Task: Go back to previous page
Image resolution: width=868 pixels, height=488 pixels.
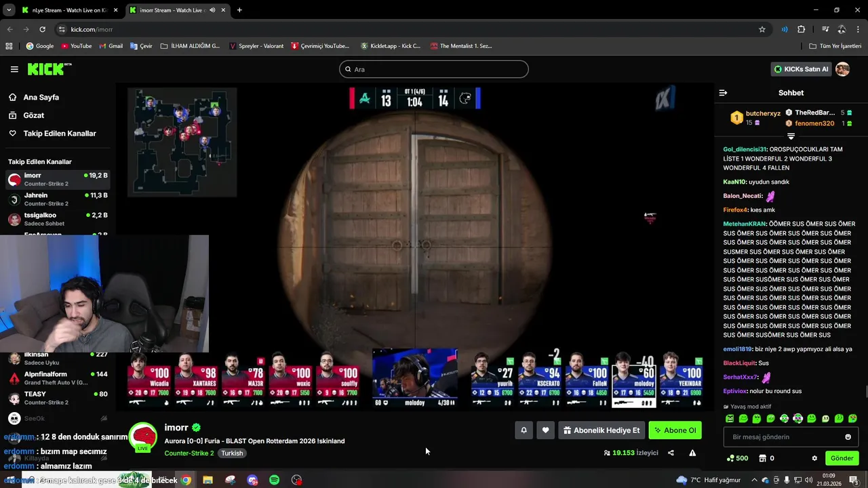Action: point(9,29)
